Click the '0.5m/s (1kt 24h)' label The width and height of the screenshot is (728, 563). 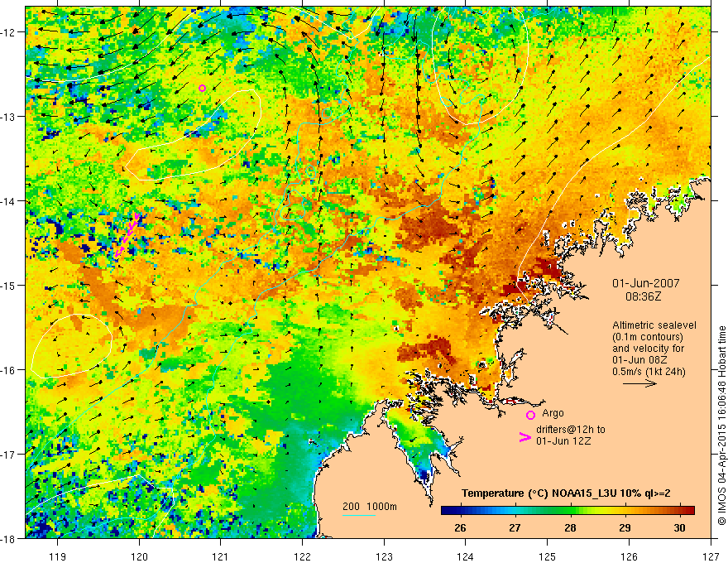pyautogui.click(x=649, y=372)
